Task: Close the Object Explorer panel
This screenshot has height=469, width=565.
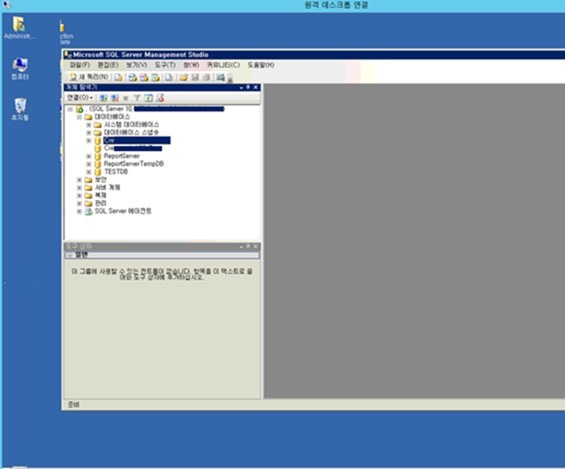Action: click(255, 87)
